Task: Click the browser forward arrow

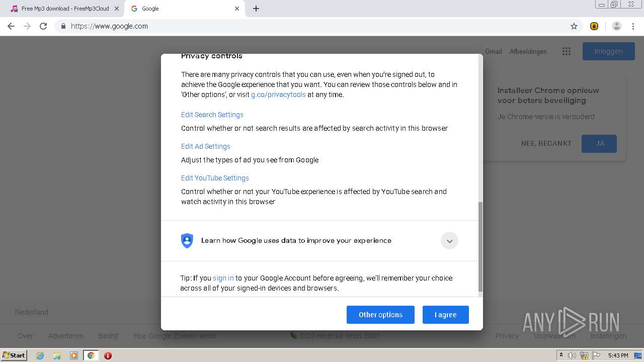Action: coord(27,26)
